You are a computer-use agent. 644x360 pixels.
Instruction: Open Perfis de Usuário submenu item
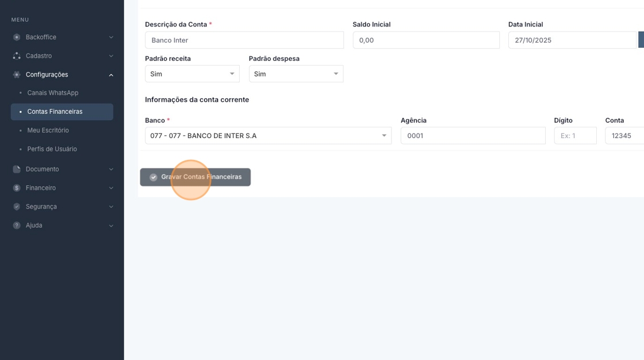pyautogui.click(x=52, y=149)
